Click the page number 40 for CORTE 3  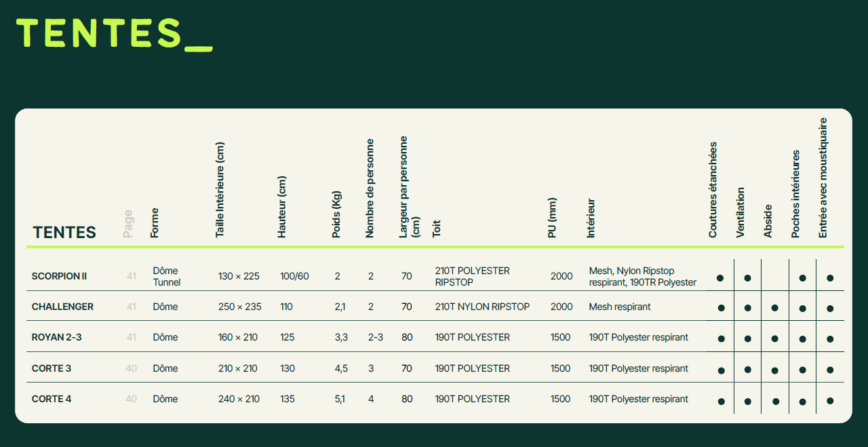point(131,369)
